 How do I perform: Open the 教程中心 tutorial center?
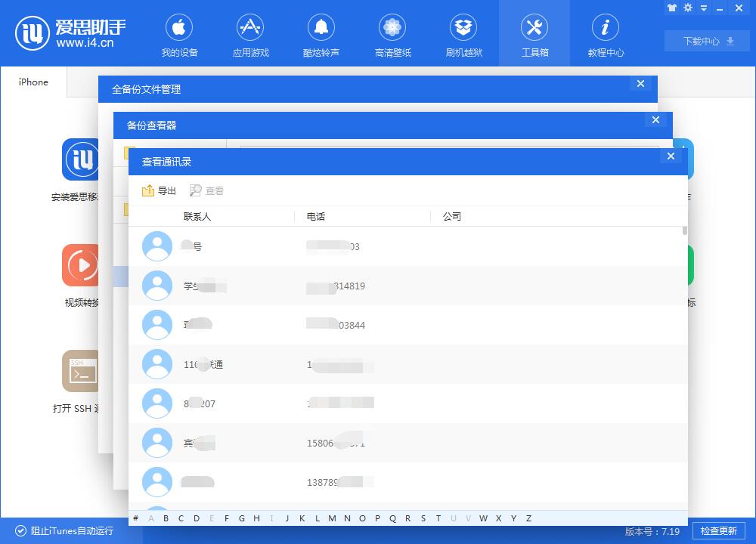606,36
